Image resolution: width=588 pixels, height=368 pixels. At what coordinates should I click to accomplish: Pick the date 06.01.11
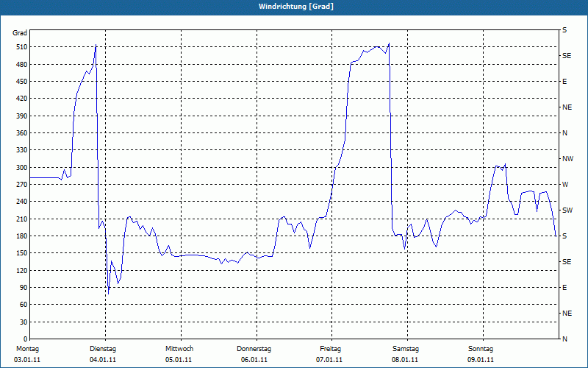tap(254, 360)
